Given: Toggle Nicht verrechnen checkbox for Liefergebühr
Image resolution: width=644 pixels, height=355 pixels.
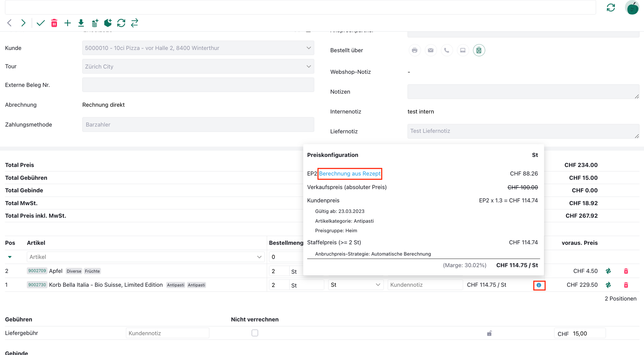Looking at the screenshot, I should (255, 333).
